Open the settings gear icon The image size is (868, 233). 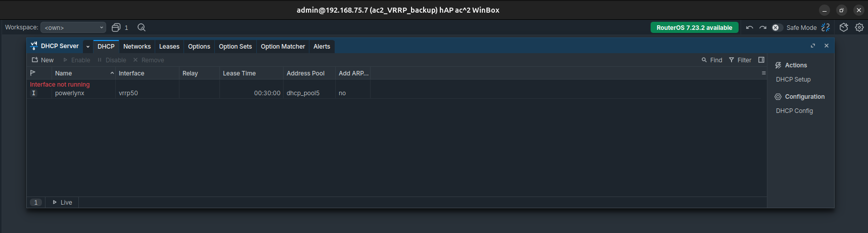859,27
